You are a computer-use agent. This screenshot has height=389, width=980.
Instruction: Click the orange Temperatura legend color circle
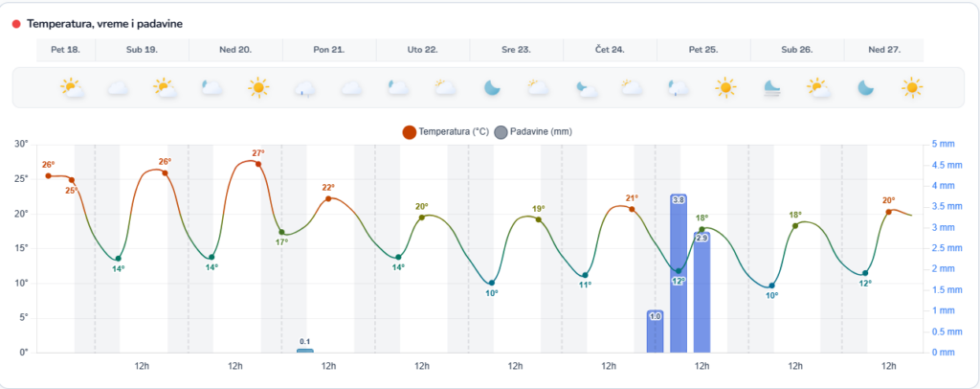[x=410, y=132]
